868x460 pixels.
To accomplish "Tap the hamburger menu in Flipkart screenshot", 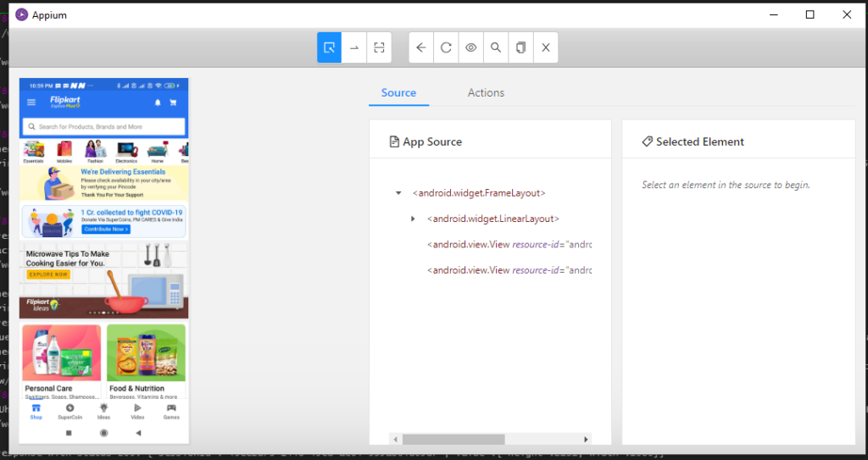I will pos(31,103).
